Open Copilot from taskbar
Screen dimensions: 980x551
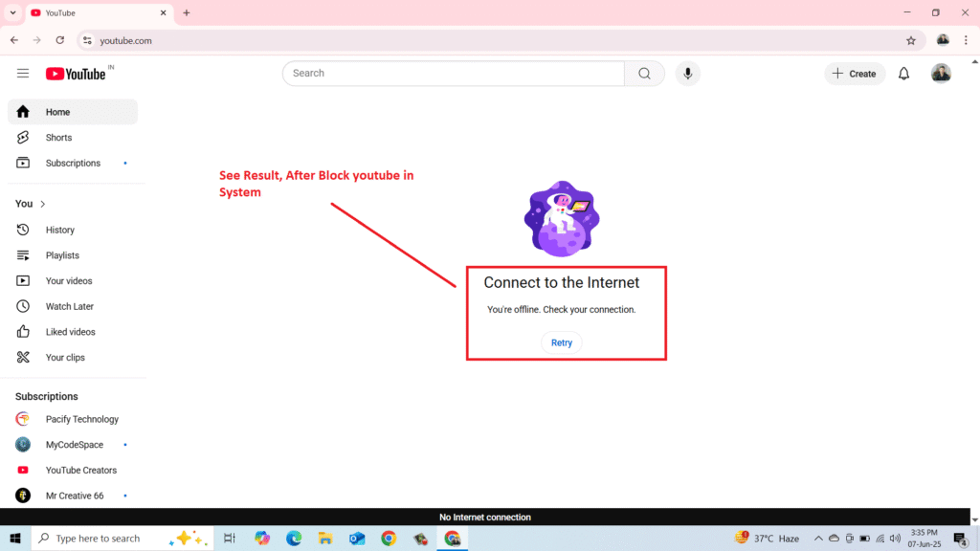click(262, 538)
